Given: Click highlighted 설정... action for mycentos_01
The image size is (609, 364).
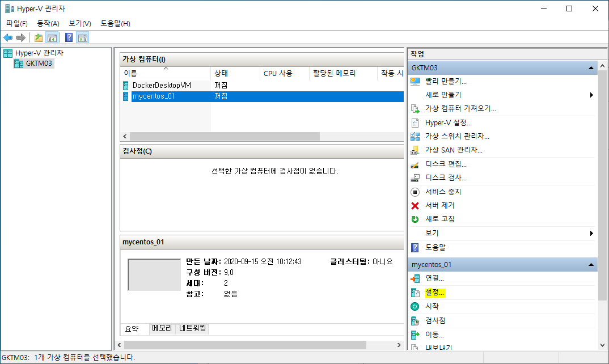Looking at the screenshot, I should [x=434, y=293].
